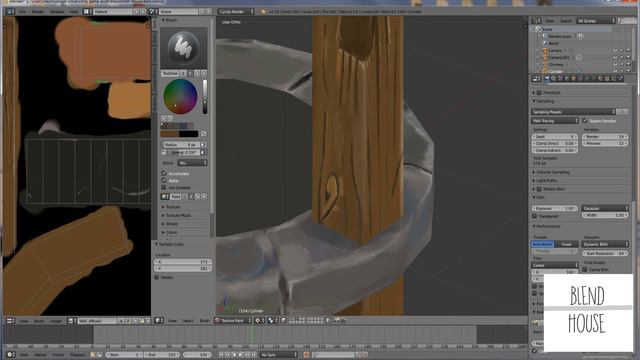Click the play animation button

pyautogui.click(x=241, y=355)
